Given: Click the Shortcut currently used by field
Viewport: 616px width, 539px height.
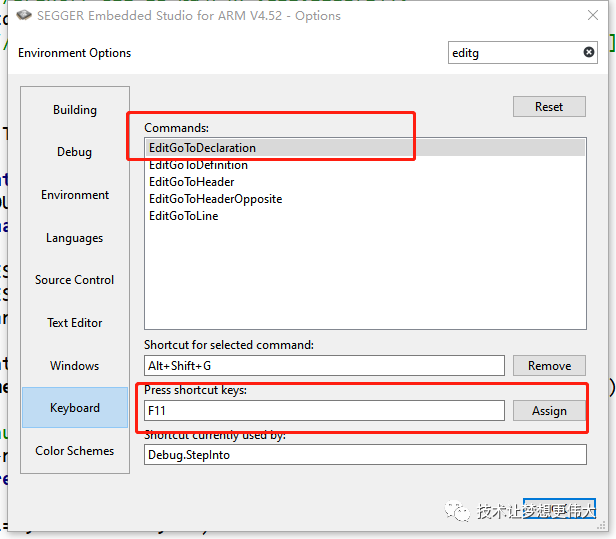Looking at the screenshot, I should (x=365, y=455).
